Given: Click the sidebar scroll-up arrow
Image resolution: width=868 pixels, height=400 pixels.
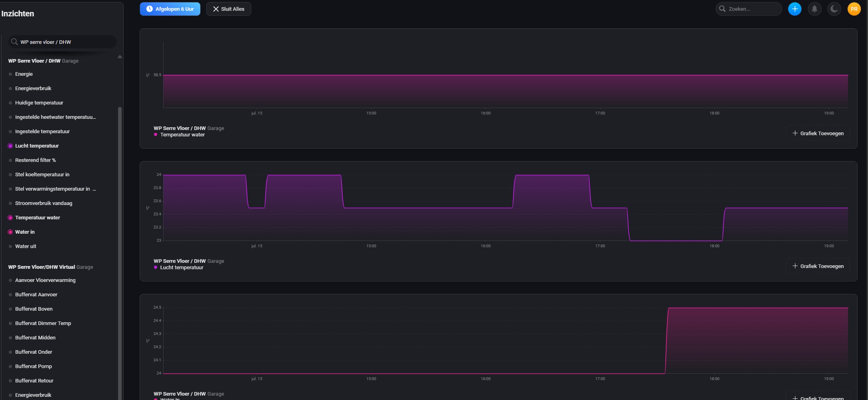Looking at the screenshot, I should [x=120, y=57].
